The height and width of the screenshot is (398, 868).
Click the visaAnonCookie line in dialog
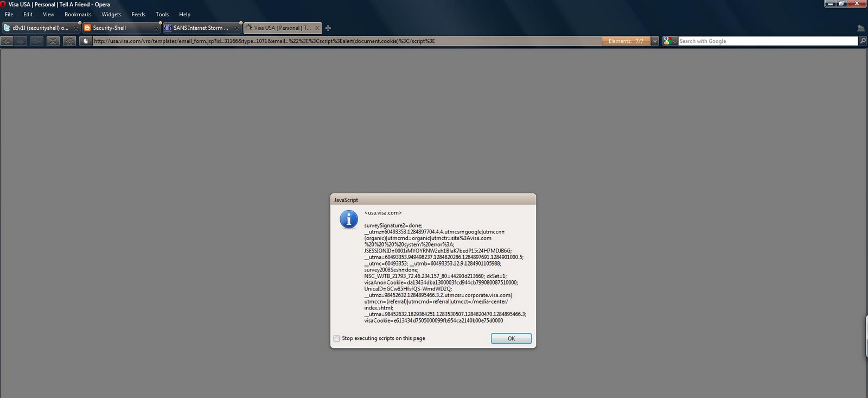441,282
